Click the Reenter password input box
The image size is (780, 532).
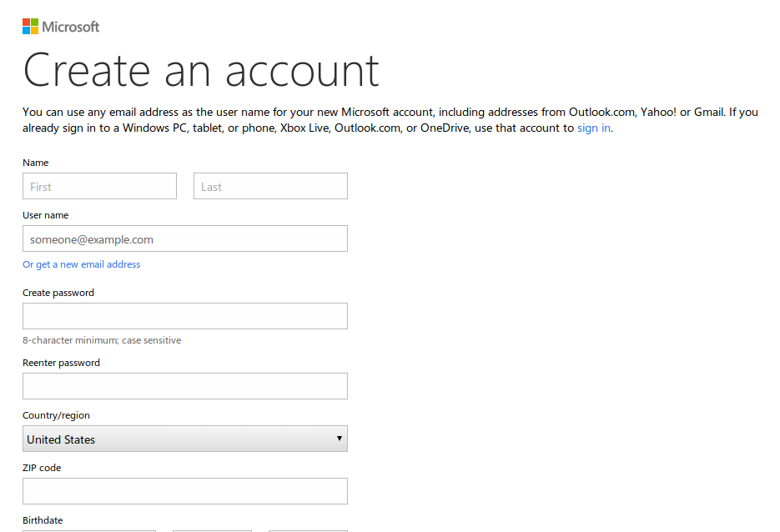coord(184,386)
